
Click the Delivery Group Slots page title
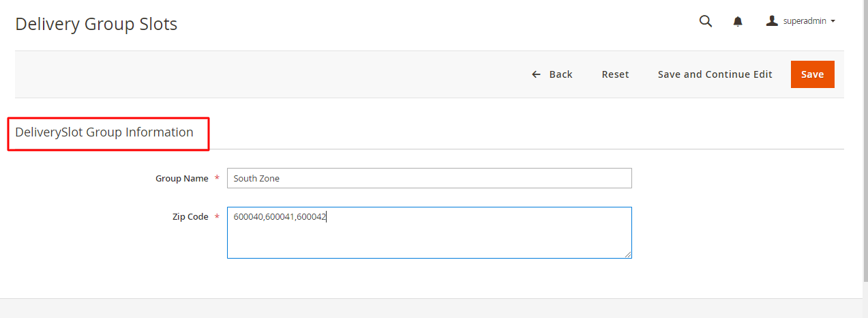(x=96, y=24)
